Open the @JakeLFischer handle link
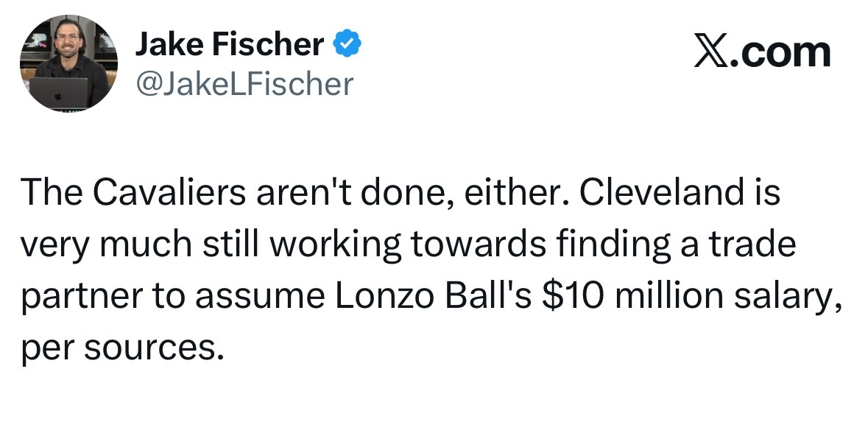The image size is (868, 422). pos(244,85)
